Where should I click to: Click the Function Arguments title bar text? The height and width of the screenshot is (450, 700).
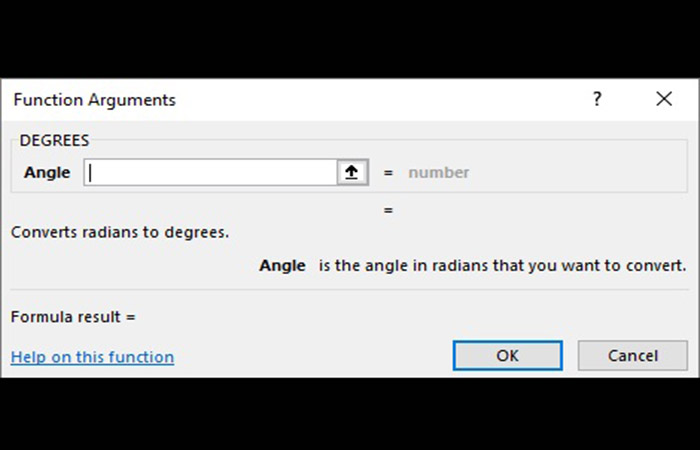tap(94, 100)
